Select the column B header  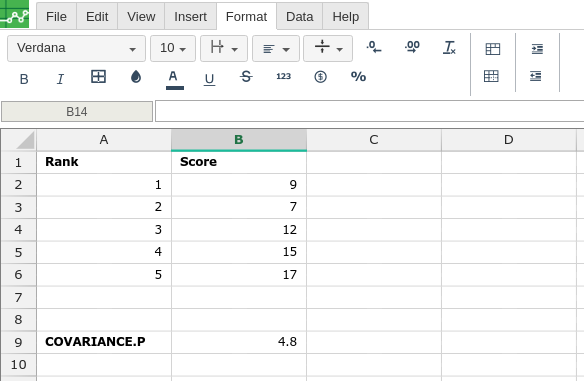[239, 140]
